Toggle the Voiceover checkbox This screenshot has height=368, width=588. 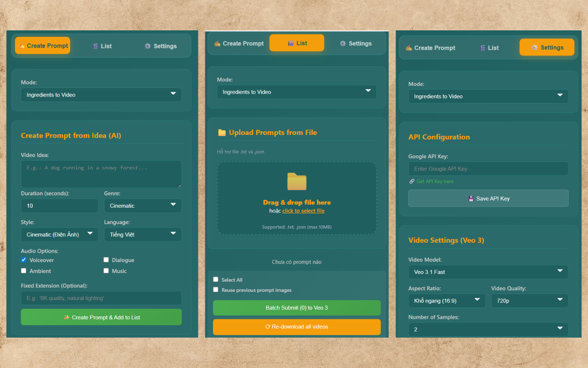tap(24, 260)
